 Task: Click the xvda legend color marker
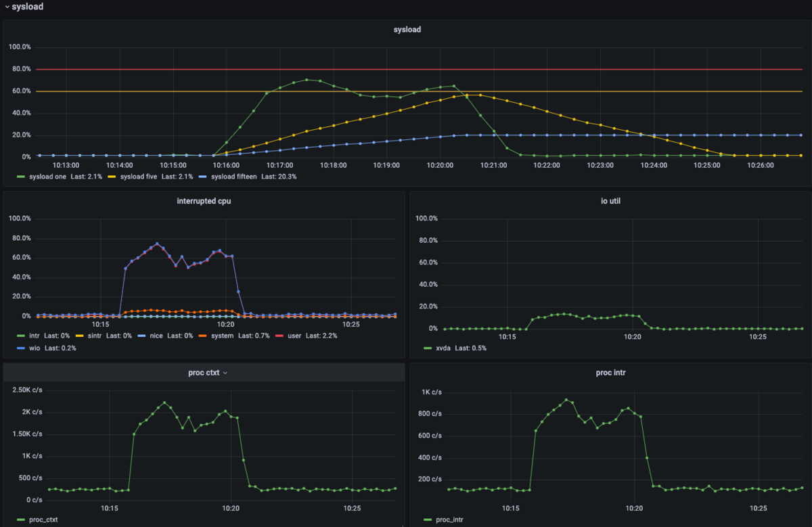click(x=428, y=348)
